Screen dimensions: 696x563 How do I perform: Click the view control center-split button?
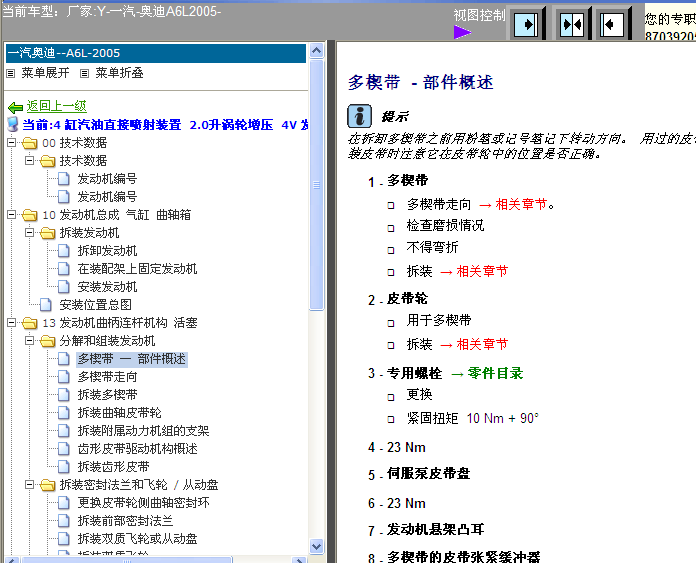pos(573,24)
